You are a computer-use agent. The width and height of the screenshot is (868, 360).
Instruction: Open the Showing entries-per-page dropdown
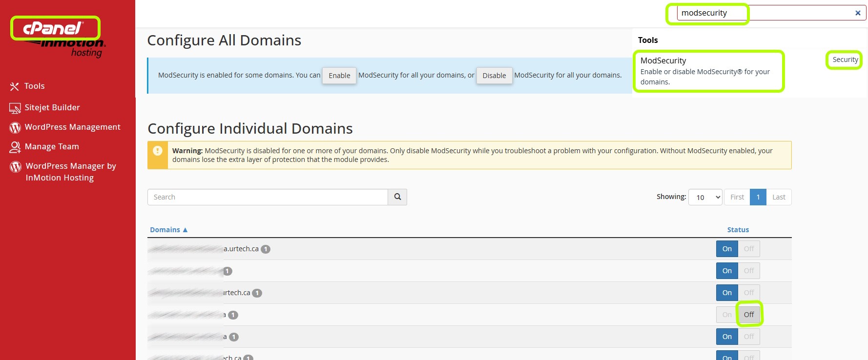pos(705,197)
